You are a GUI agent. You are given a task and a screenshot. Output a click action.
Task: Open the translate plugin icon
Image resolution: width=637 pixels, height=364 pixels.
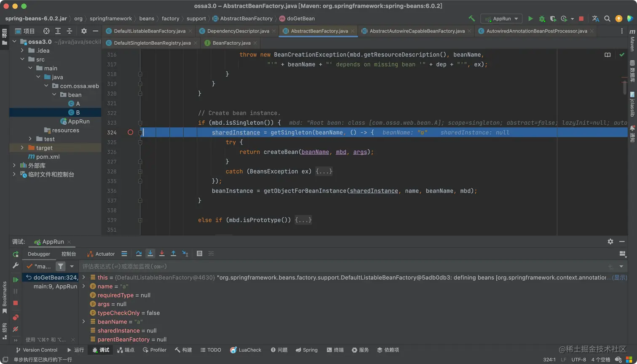point(595,19)
